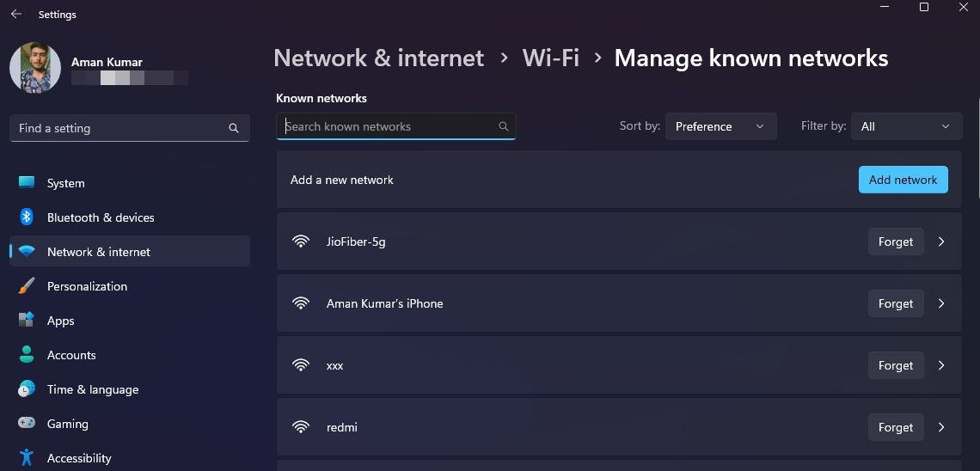Click the Bluetooth icon in sidebar

point(27,217)
